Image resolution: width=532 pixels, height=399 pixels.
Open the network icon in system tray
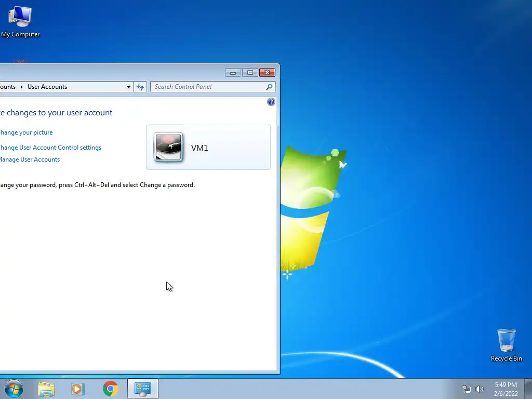pyautogui.click(x=467, y=389)
